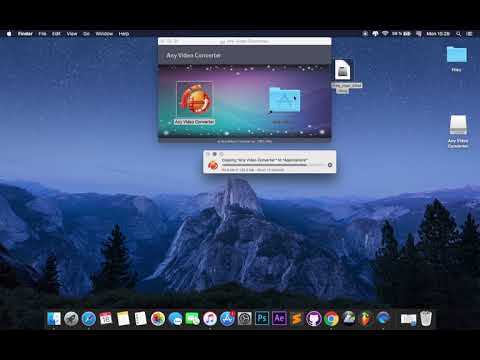Open the Apple menu
Screen dimensions: 480x360
[9, 34]
